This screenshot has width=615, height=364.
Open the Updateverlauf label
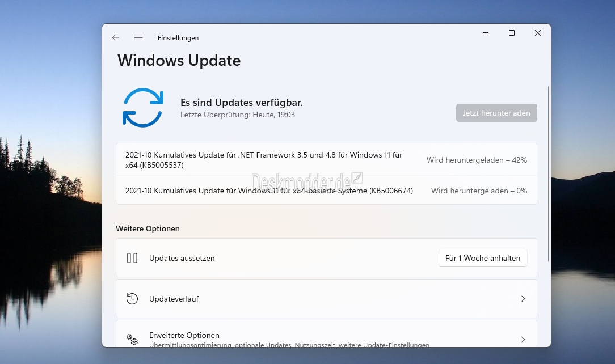(x=174, y=299)
